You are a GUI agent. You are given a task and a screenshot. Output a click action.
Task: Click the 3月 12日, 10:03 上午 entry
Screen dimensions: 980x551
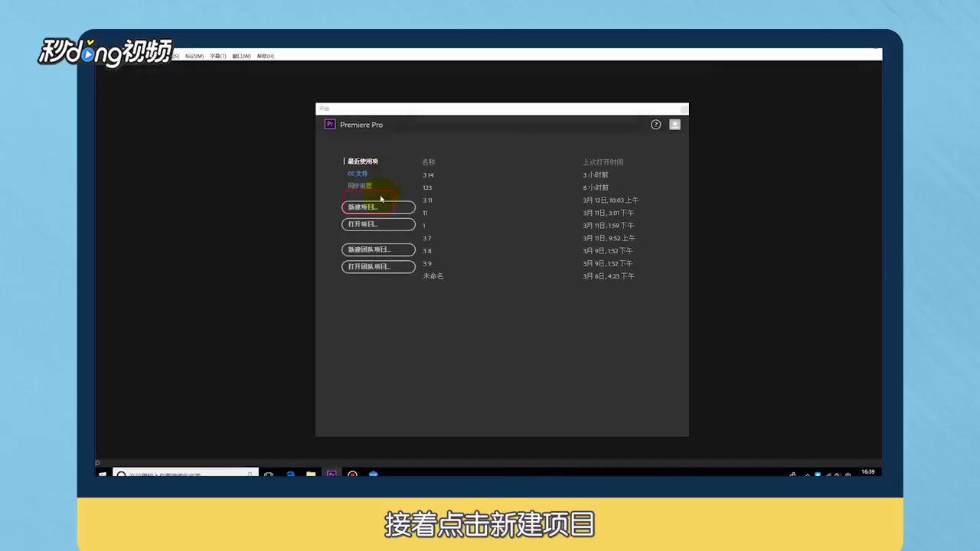click(x=610, y=201)
